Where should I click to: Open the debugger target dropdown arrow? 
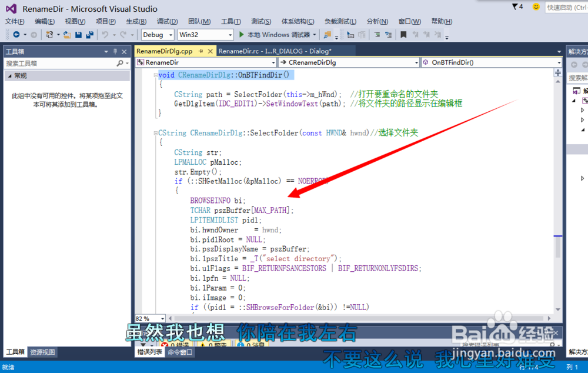point(314,35)
